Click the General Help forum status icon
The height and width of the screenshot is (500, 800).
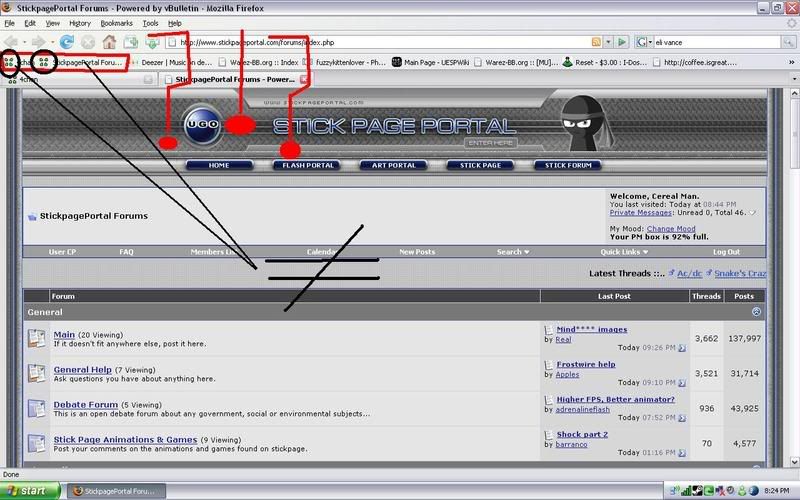(x=37, y=373)
